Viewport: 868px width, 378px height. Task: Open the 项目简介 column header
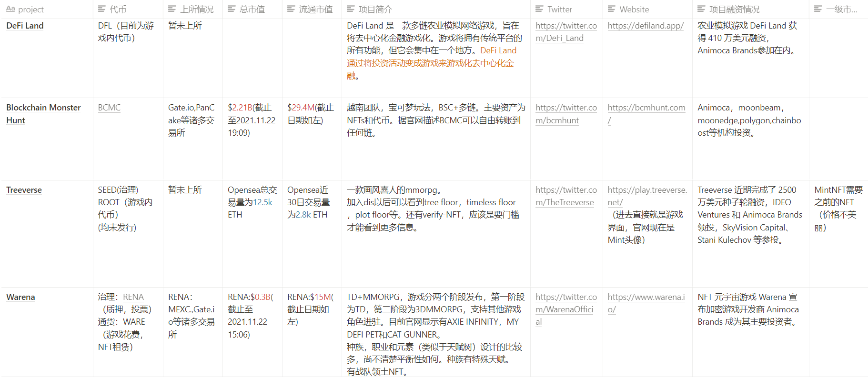pos(436,9)
